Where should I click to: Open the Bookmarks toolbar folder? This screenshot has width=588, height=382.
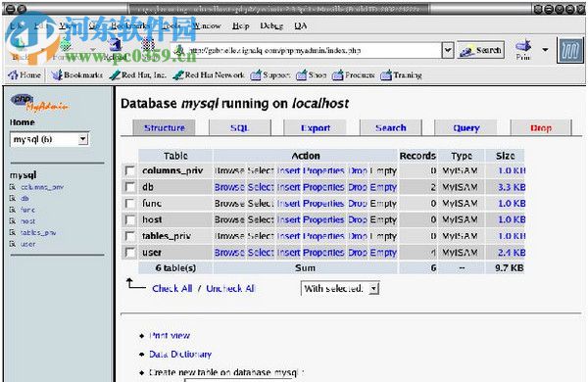pos(76,75)
